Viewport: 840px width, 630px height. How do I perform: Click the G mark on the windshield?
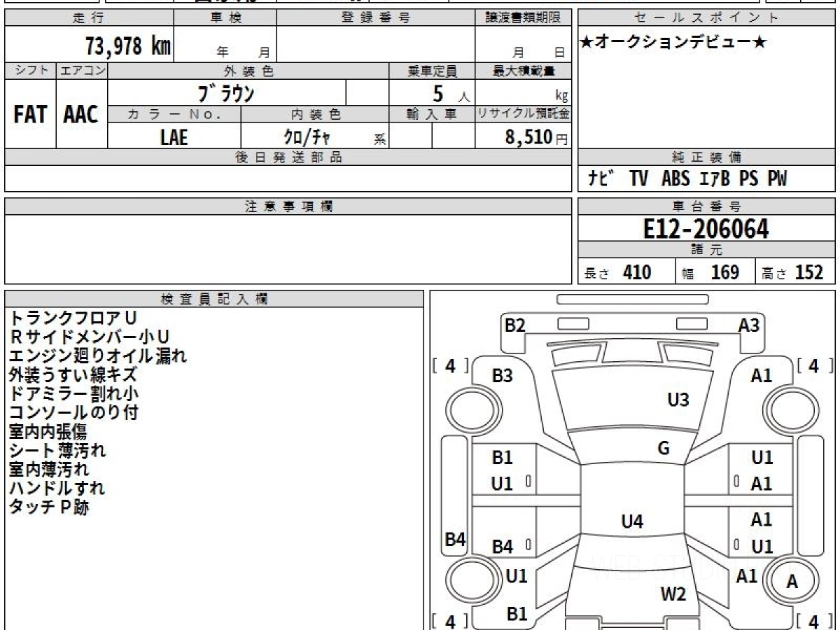point(664,449)
